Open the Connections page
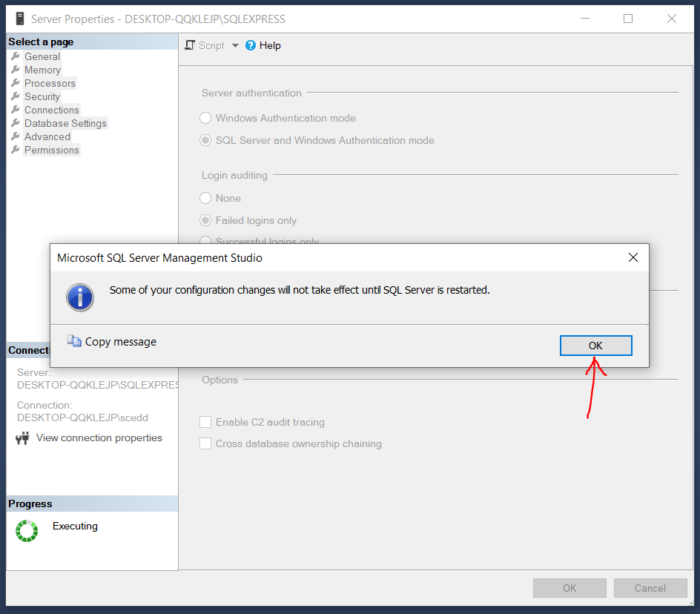Screen dimensions: 700x614 51,110
